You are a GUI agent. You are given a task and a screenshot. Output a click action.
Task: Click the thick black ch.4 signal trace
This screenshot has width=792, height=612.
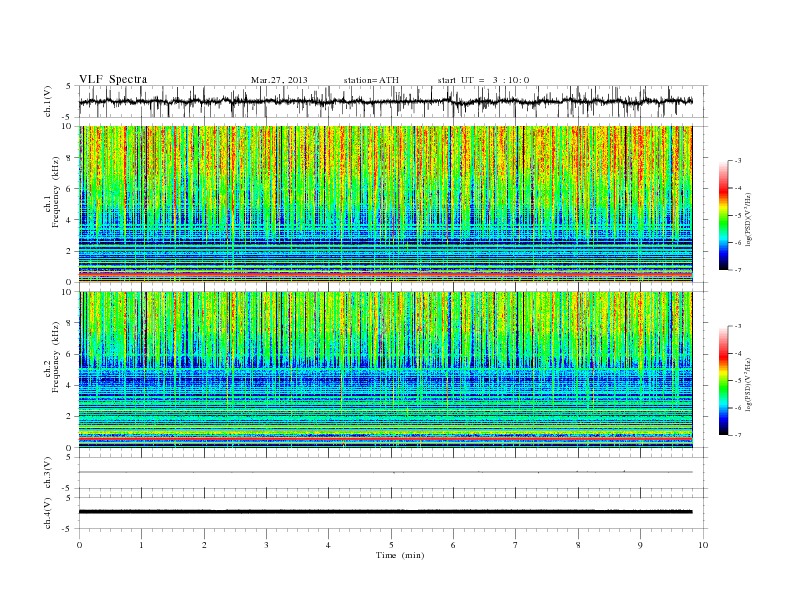pos(385,512)
